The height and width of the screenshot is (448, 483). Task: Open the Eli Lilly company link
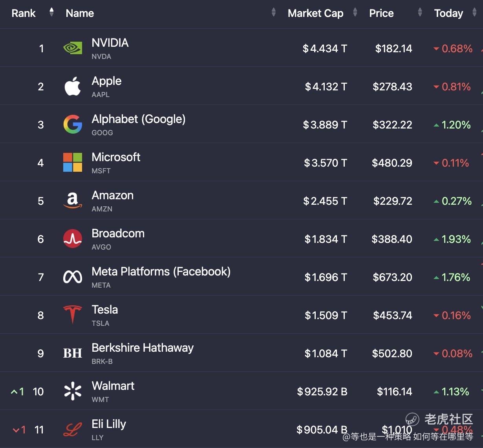click(109, 424)
